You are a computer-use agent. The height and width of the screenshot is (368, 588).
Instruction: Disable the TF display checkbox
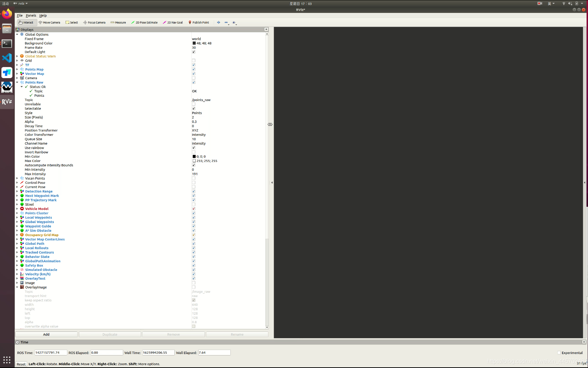(x=193, y=65)
